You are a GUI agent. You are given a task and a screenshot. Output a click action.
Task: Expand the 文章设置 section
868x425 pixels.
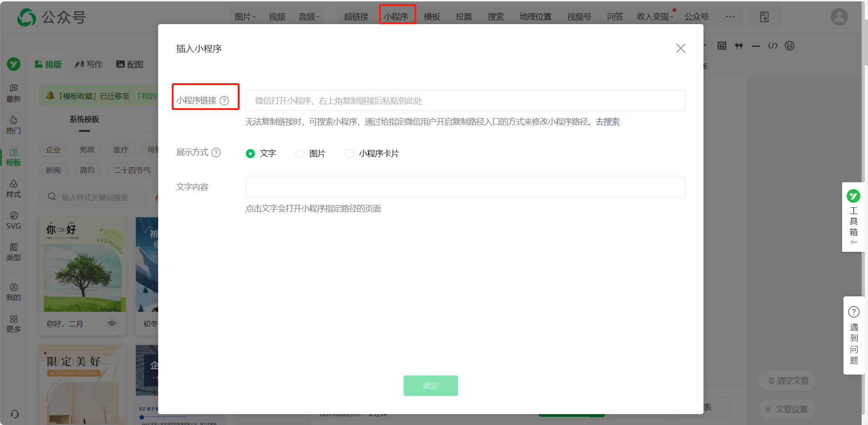tap(787, 409)
